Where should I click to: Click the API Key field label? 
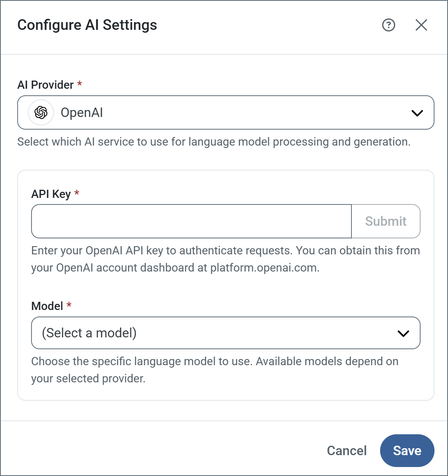(x=51, y=194)
